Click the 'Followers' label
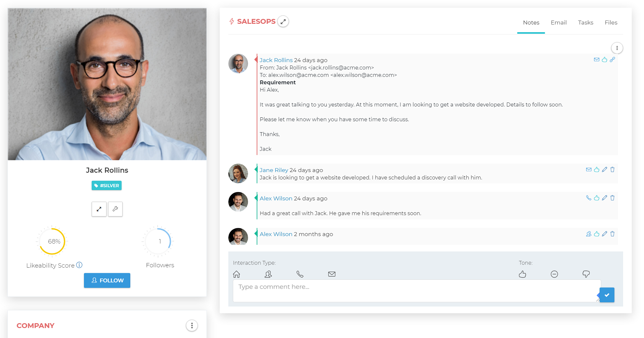Image resolution: width=644 pixels, height=338 pixels. pos(160,265)
